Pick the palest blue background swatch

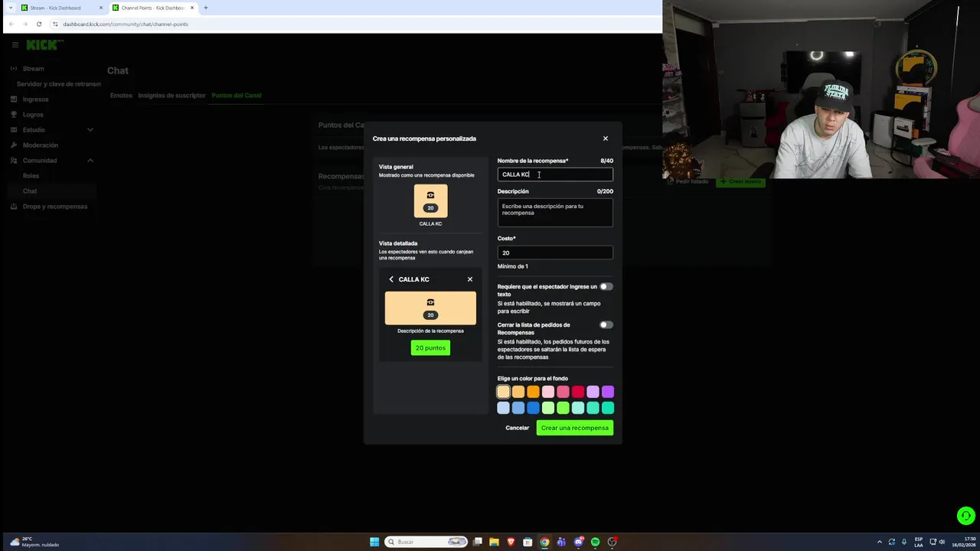pos(503,408)
